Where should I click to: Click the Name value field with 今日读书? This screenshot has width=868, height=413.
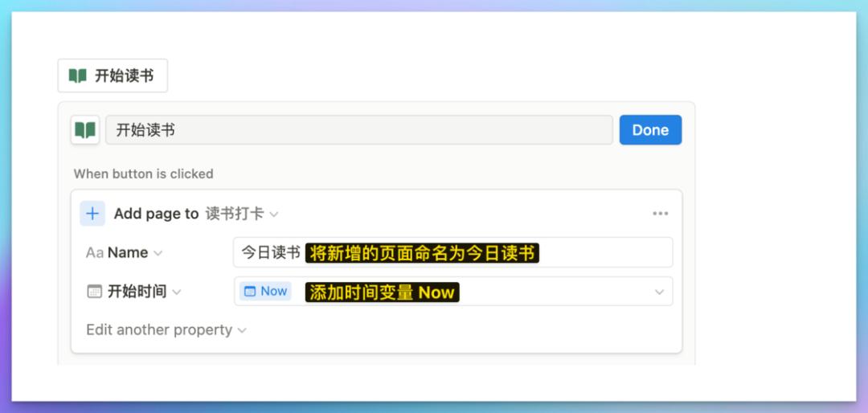[452, 252]
